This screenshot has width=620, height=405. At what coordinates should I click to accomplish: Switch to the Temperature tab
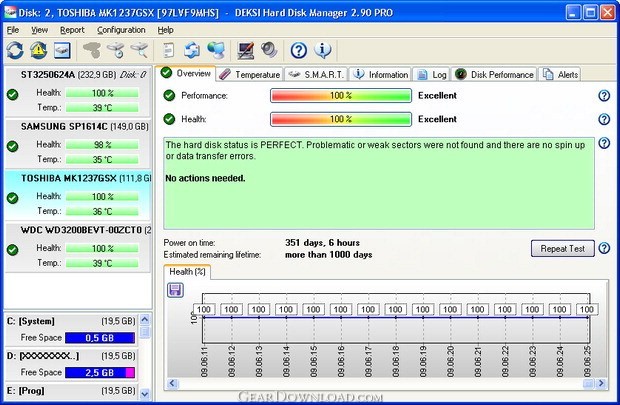(250, 74)
